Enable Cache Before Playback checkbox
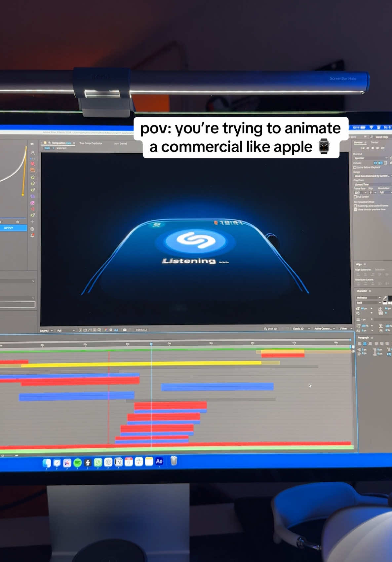This screenshot has width=392, height=562. tap(355, 168)
